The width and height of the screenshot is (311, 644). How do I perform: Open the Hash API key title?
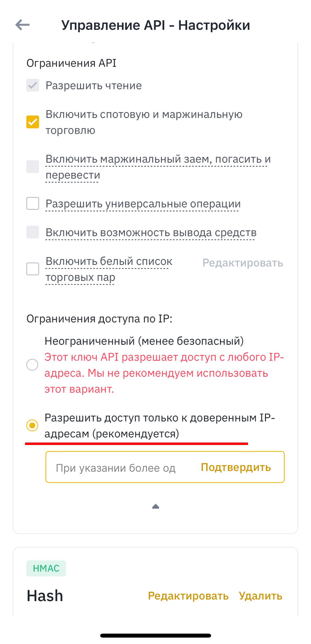45,596
